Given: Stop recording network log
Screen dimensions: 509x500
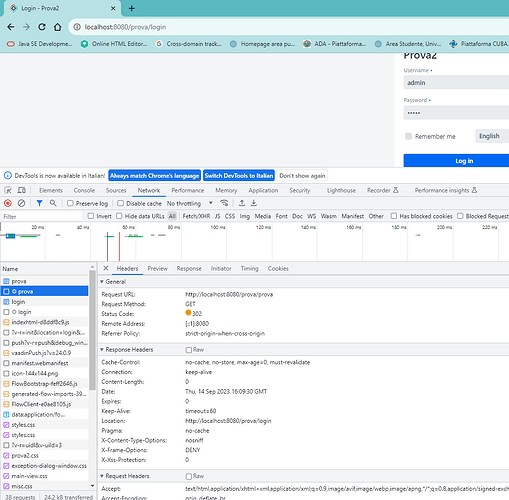Looking at the screenshot, I should (x=8, y=203).
